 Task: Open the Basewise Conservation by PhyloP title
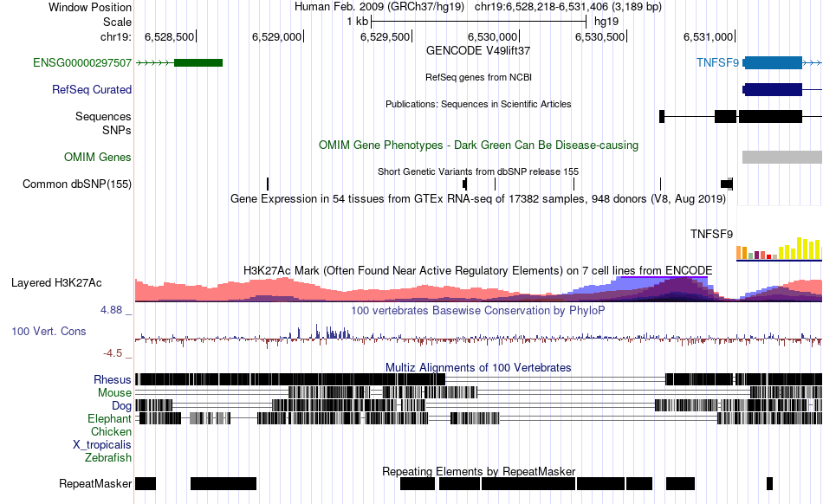(478, 311)
